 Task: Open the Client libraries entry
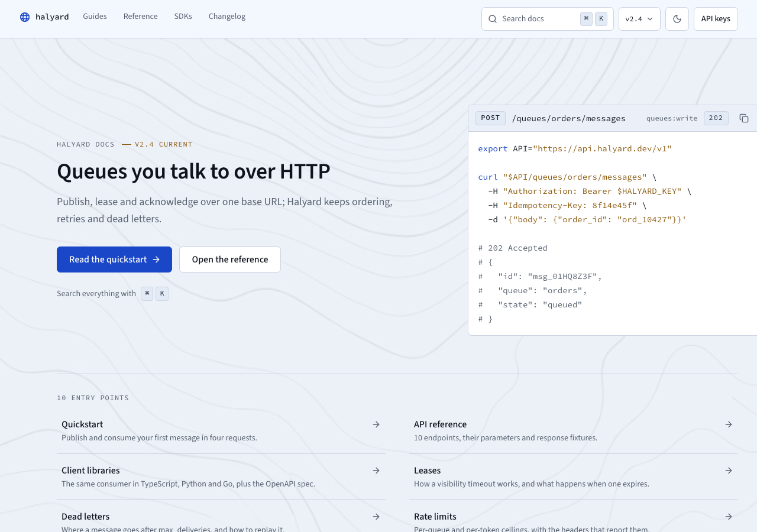coord(221,477)
